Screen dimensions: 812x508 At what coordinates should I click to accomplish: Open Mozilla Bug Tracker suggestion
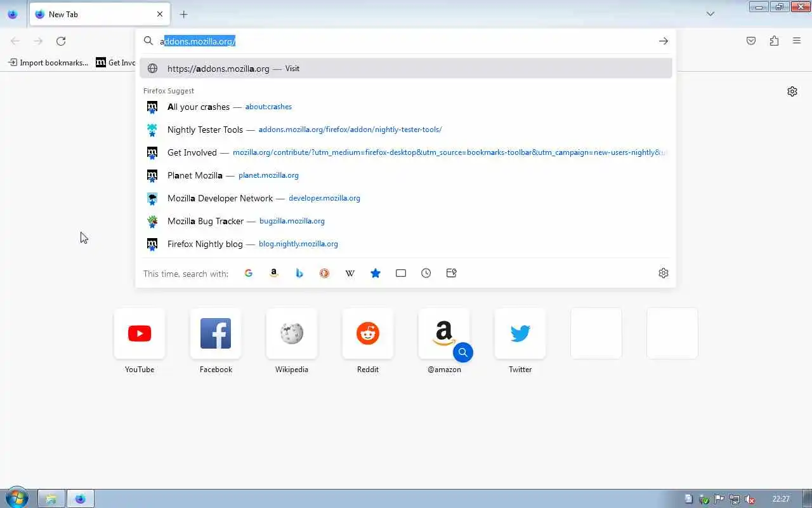click(x=406, y=221)
